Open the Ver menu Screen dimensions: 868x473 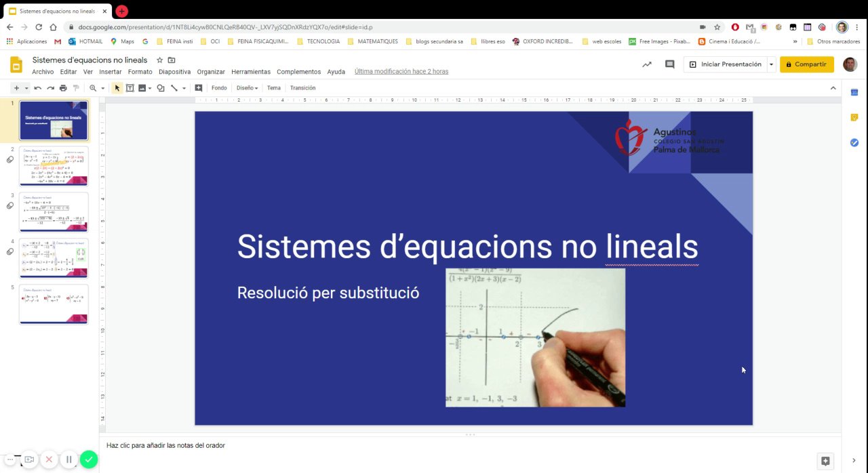(88, 72)
